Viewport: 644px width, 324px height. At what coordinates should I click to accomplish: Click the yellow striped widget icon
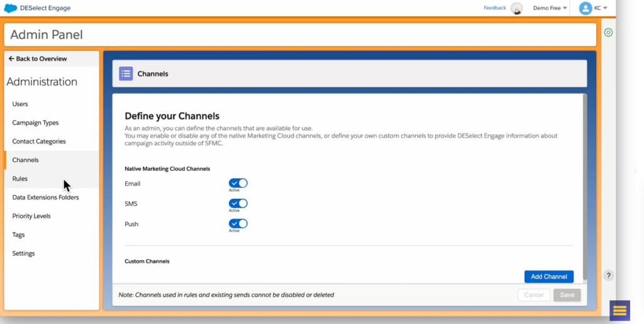[619, 310]
